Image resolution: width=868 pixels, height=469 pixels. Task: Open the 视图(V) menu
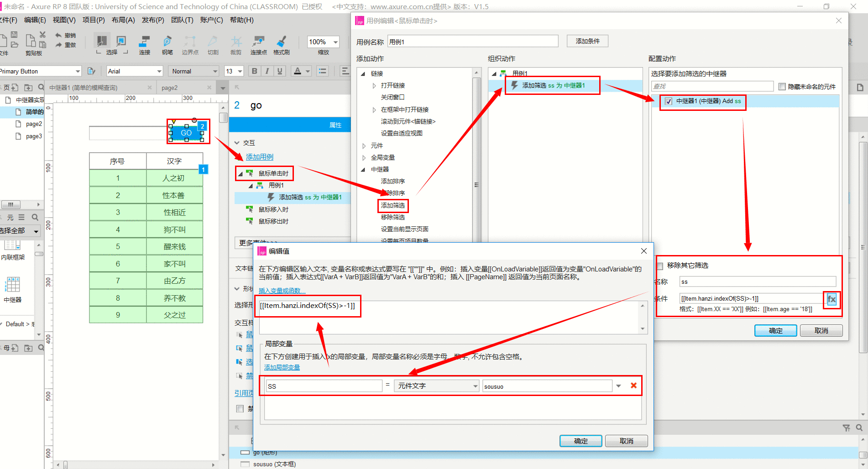click(64, 20)
